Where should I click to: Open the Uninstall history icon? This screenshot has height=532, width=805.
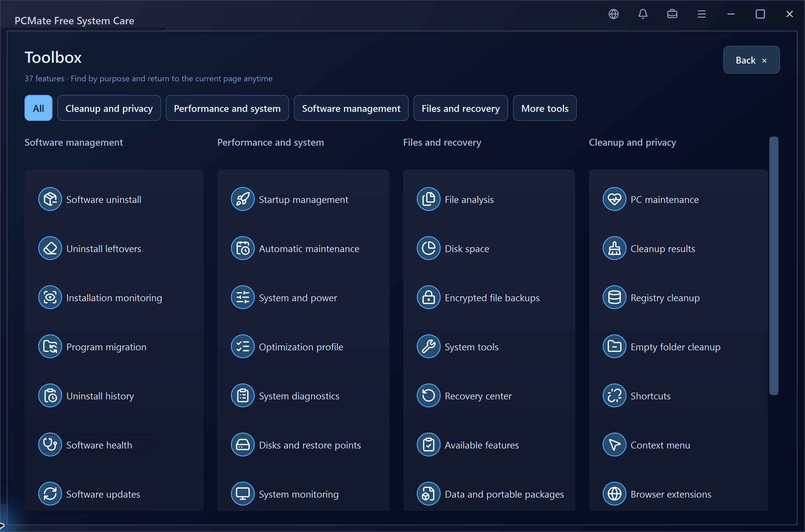[x=50, y=396]
